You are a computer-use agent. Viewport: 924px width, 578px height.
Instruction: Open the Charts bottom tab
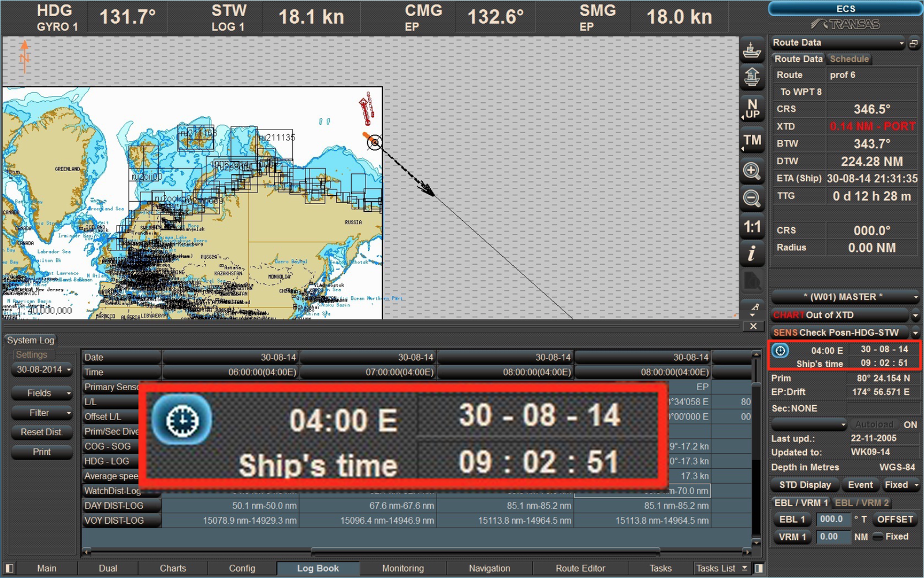(x=173, y=568)
